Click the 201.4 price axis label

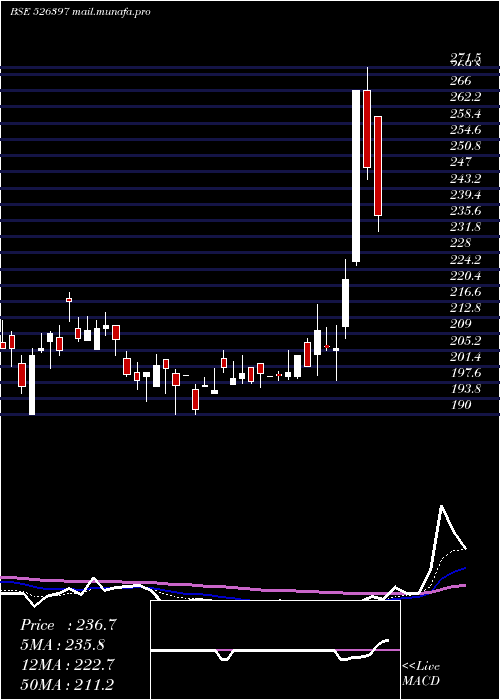(466, 357)
